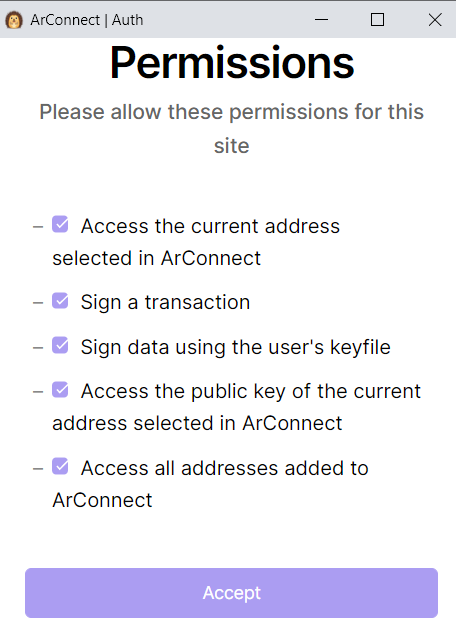Click the 'Please allow these permissions' subtitle

(231, 129)
